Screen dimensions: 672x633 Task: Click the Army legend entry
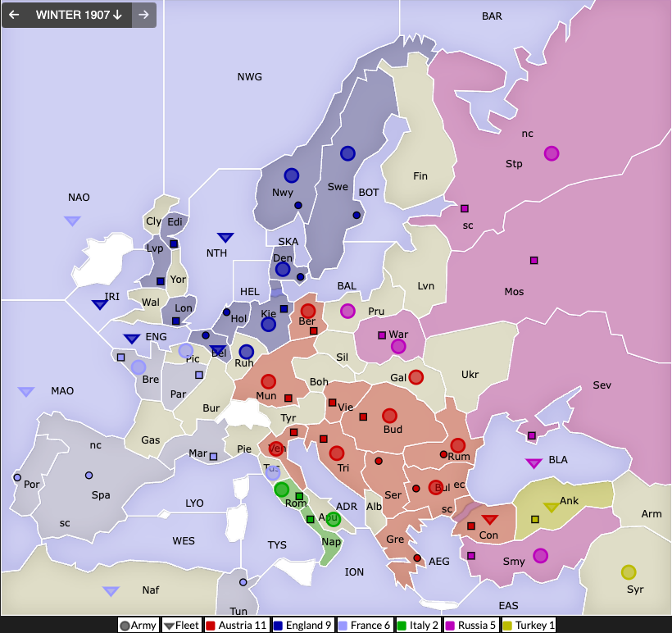coord(138,626)
